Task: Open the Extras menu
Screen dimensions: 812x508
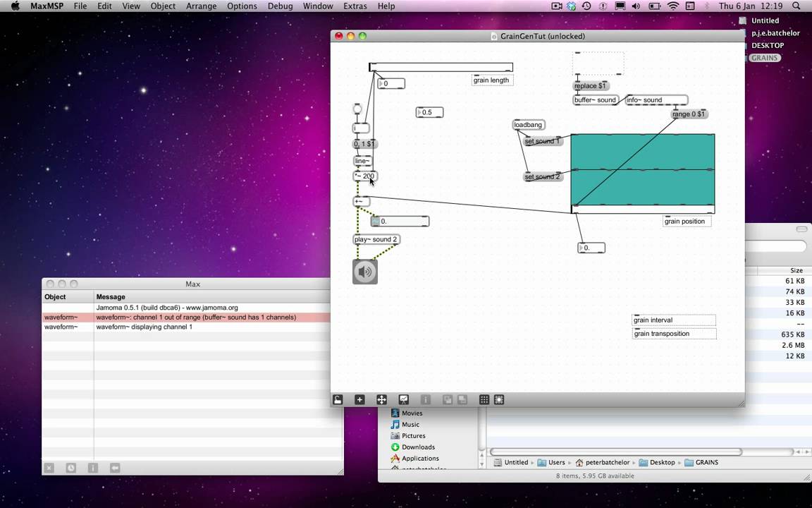Action: pyautogui.click(x=355, y=6)
